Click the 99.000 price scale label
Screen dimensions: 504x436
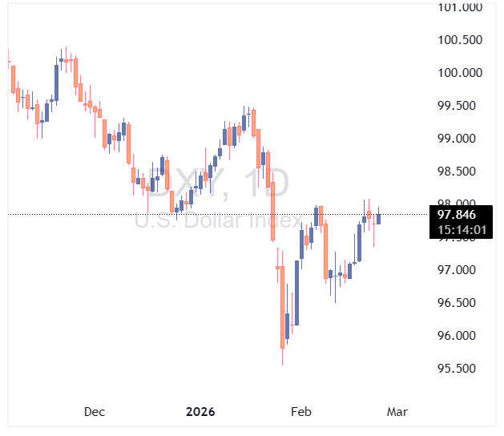(x=460, y=139)
